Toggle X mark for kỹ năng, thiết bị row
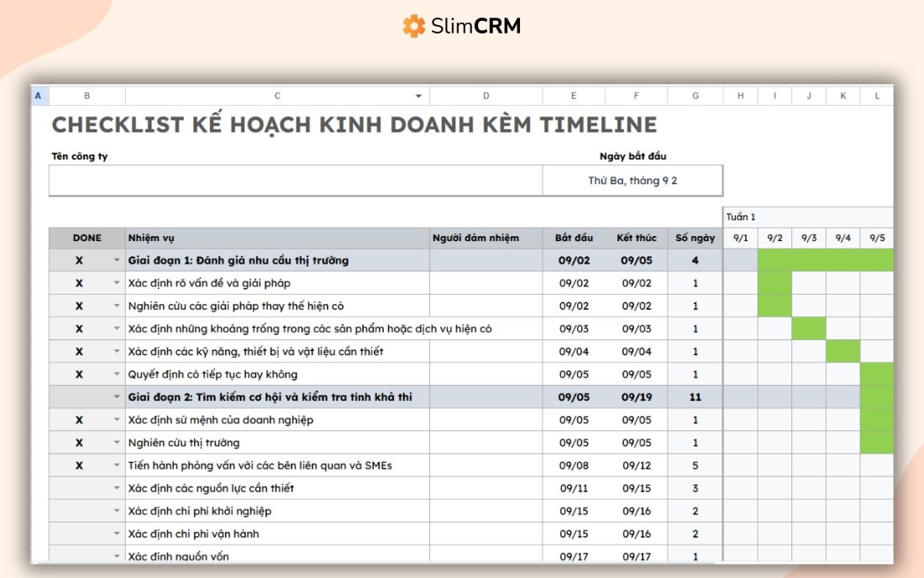Image resolution: width=924 pixels, height=578 pixels. [79, 352]
